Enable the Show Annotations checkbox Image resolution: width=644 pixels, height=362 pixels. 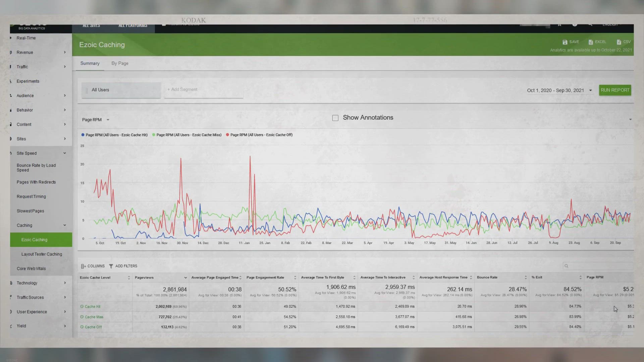tap(335, 118)
